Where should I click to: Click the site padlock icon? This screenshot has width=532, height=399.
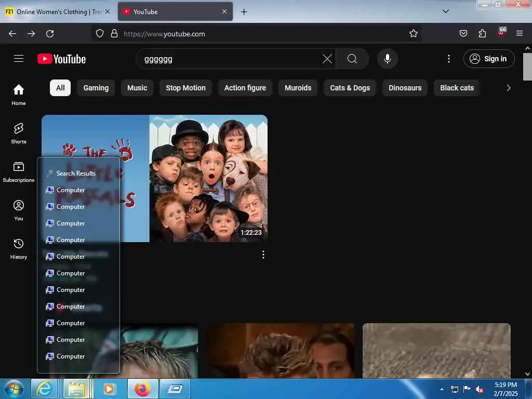[114, 34]
